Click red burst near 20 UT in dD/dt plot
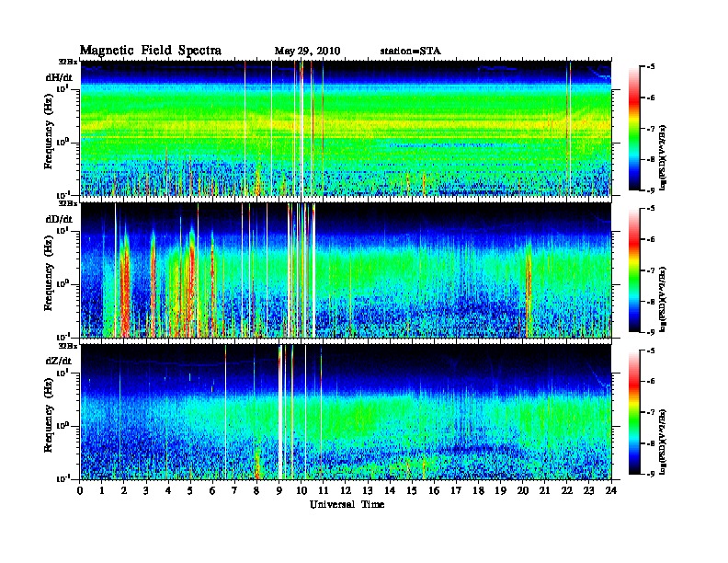The image size is (728, 563). (528, 286)
